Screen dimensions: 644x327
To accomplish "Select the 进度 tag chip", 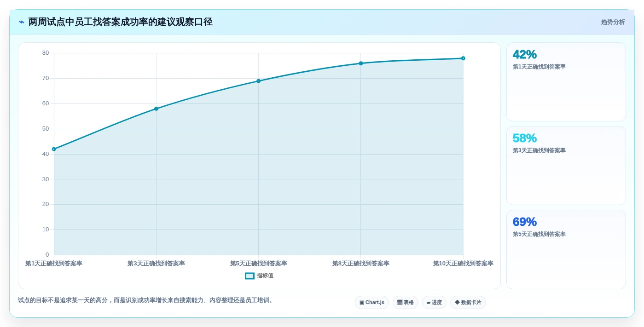I will [x=434, y=303].
